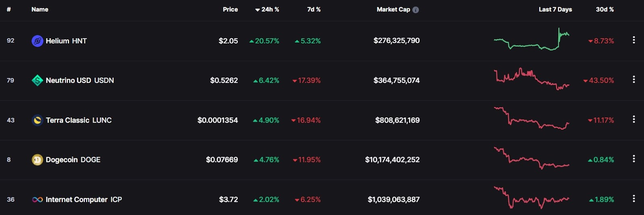Open more options for Terra Classic

[x=634, y=119]
